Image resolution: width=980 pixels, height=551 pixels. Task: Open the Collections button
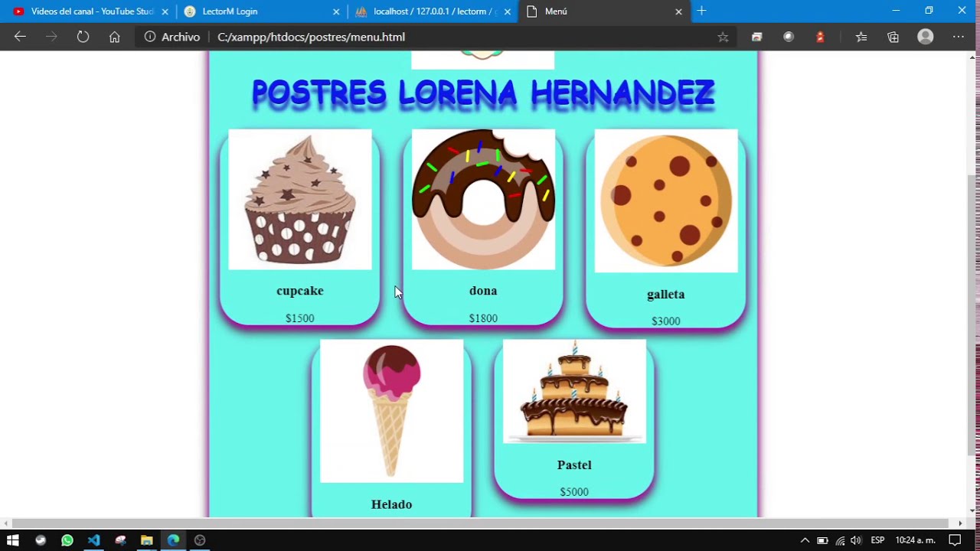click(x=893, y=37)
